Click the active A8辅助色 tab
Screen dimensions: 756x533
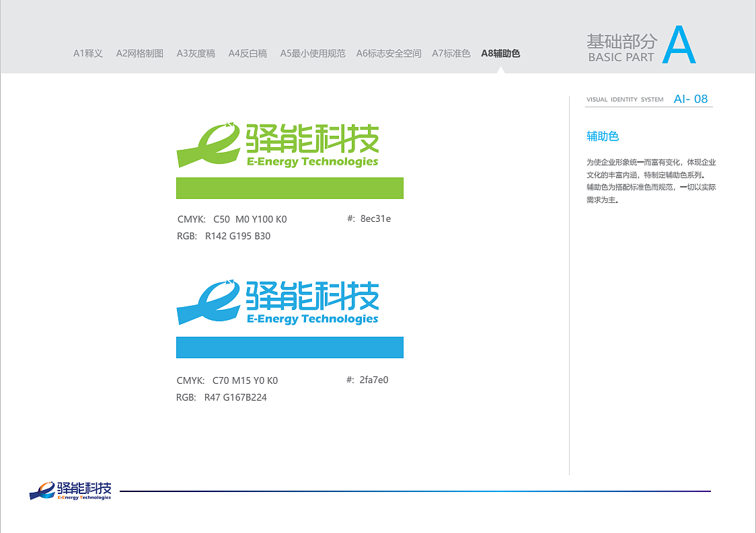pos(500,54)
